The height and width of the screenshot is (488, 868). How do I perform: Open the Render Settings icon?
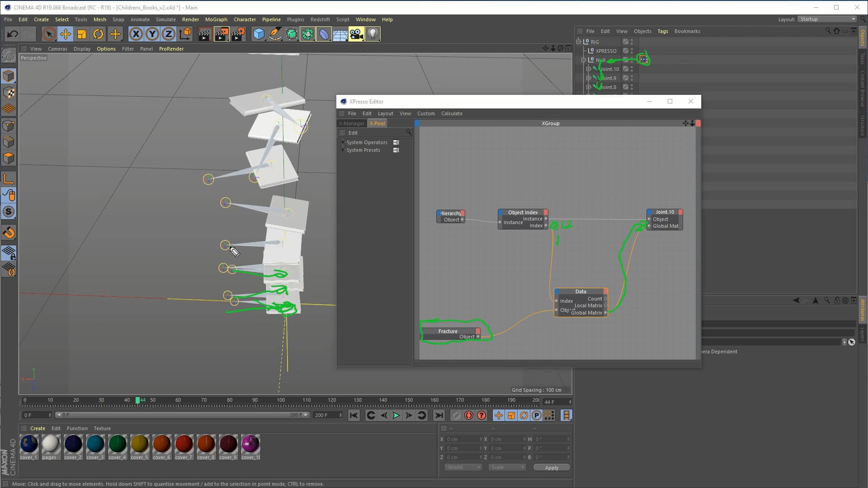pos(239,34)
